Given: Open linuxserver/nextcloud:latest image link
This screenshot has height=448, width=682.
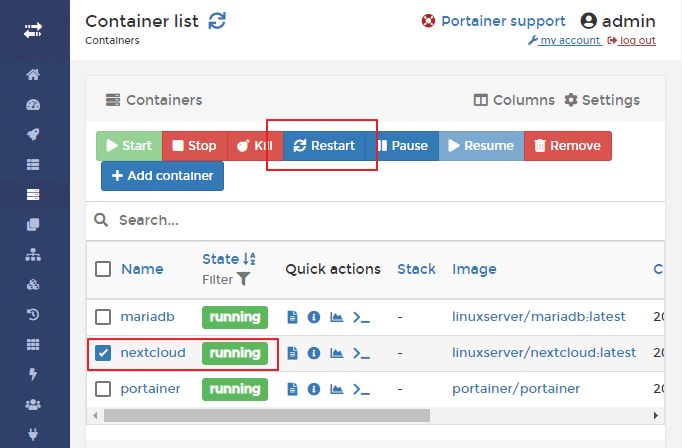Looking at the screenshot, I should click(544, 352).
